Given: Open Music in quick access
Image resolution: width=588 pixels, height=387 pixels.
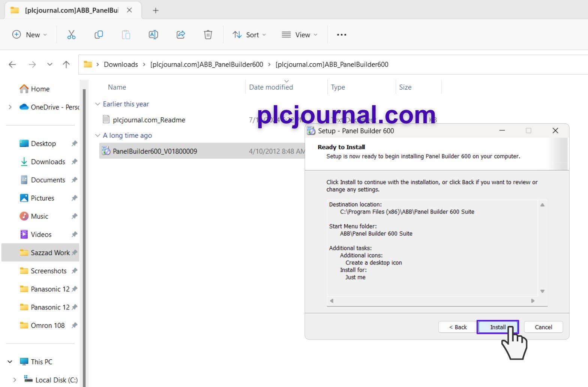Looking at the screenshot, I should click(x=39, y=216).
